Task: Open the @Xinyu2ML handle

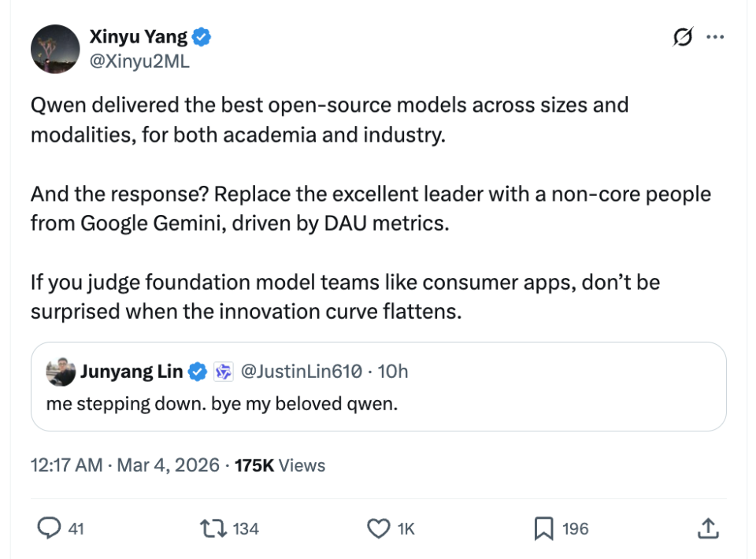Action: [x=139, y=61]
